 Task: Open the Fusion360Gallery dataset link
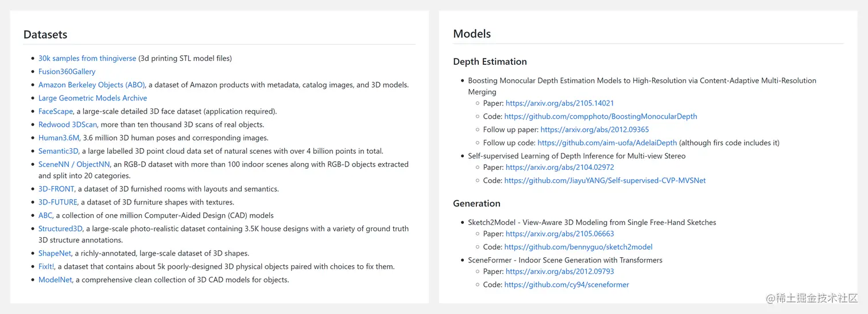(67, 72)
